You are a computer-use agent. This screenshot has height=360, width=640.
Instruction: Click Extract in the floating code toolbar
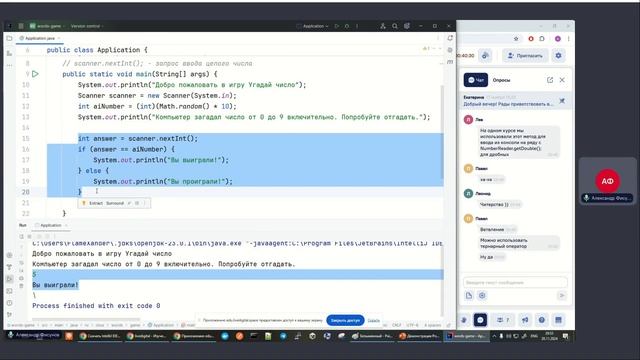click(96, 203)
